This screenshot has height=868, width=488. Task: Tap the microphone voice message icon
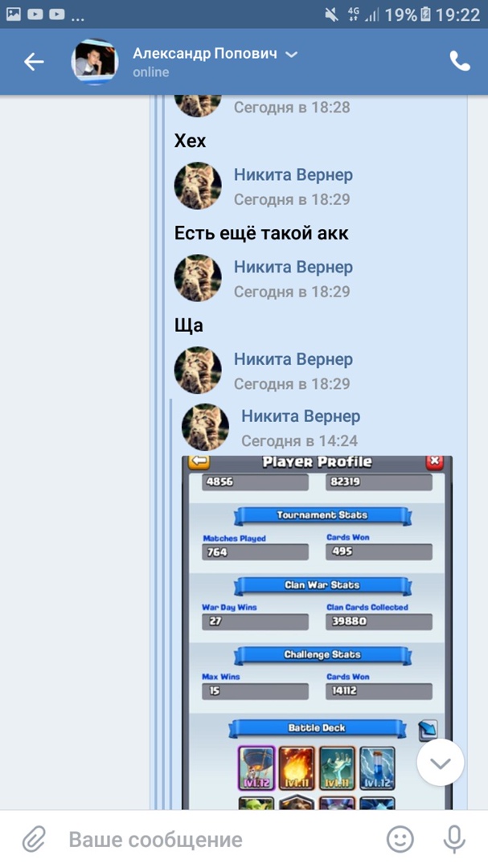[453, 839]
